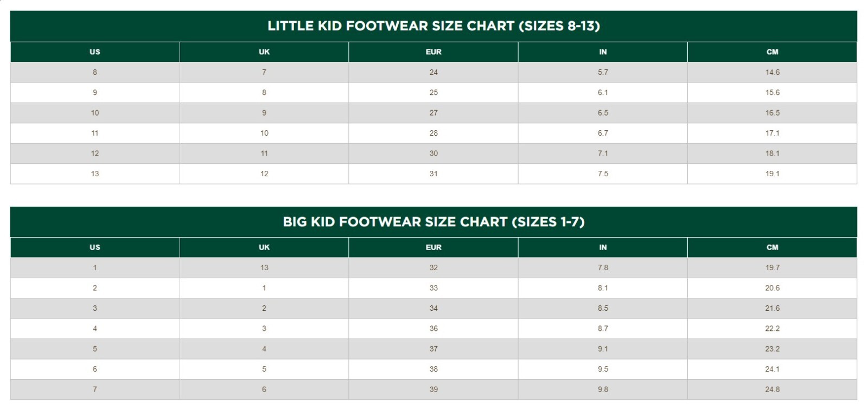Click the EUR size 24 cell

(x=433, y=72)
